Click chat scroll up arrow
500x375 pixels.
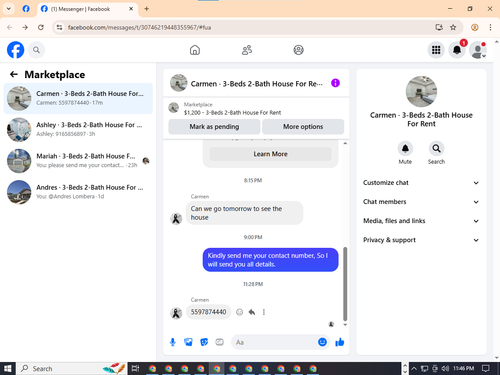tap(345, 143)
